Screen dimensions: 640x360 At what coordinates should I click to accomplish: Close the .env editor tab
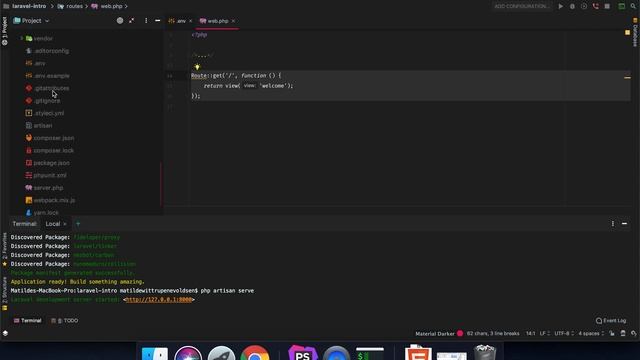[x=191, y=21]
